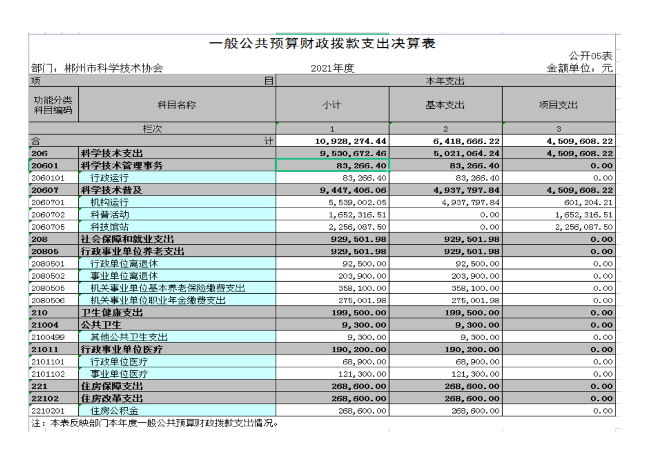Viewport: 650px width, 459px height.
Task: Select code 2060702
Action: click(x=53, y=215)
